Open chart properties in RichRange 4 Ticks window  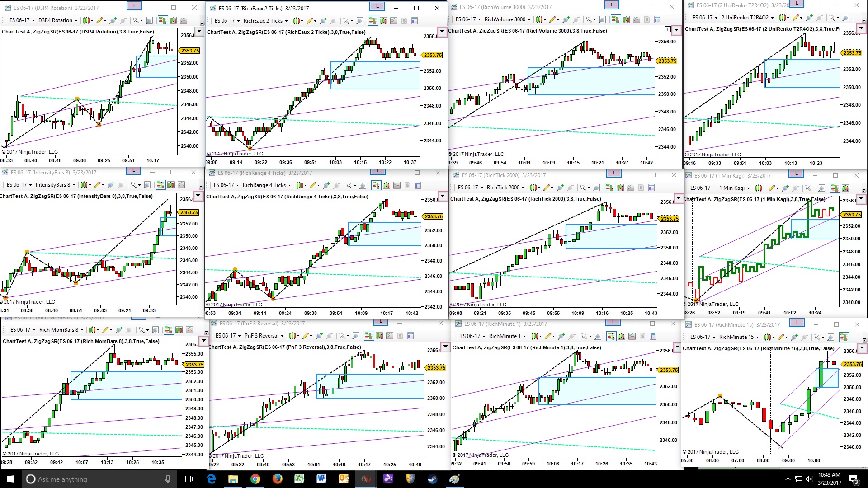pyautogui.click(x=418, y=185)
